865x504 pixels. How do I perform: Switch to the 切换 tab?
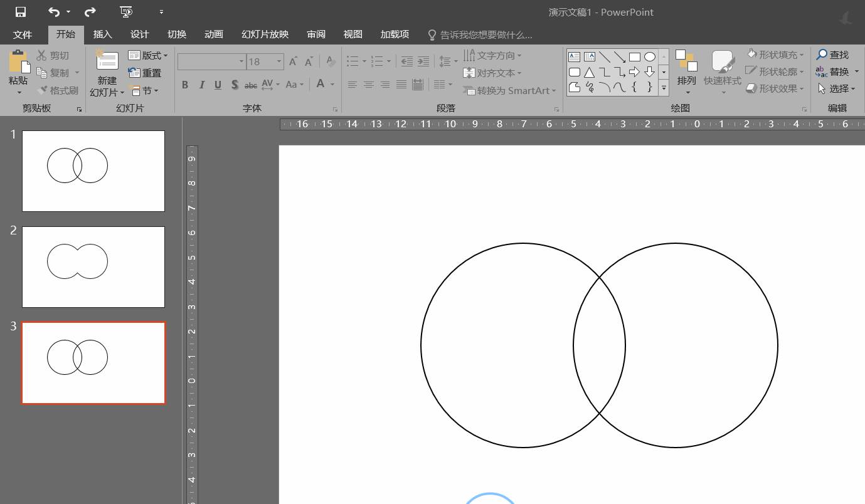[177, 34]
